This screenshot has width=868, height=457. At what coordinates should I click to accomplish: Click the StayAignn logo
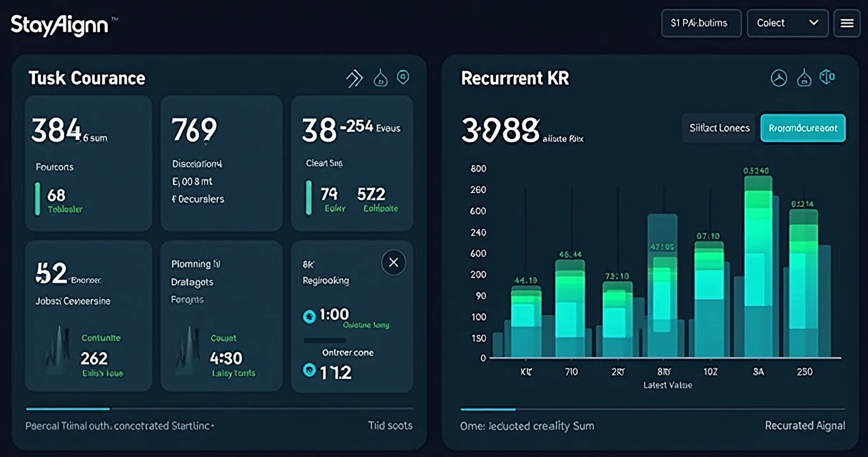60,24
